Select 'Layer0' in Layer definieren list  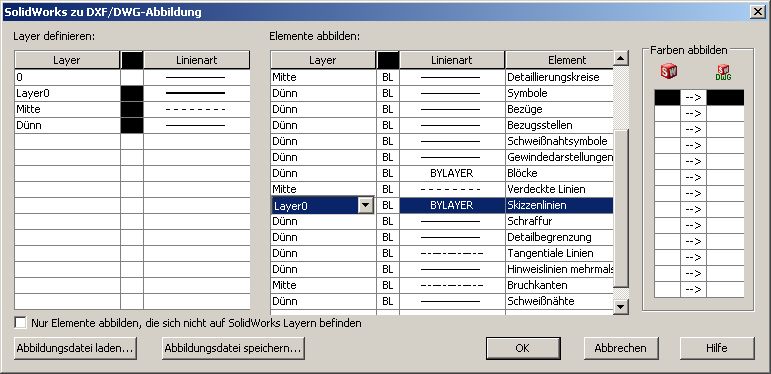(x=67, y=93)
